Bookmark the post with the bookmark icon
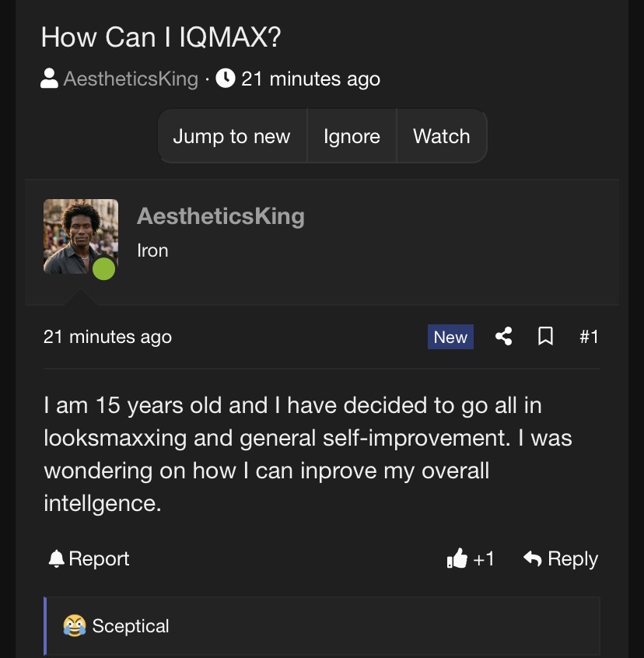This screenshot has width=644, height=658. [546, 336]
